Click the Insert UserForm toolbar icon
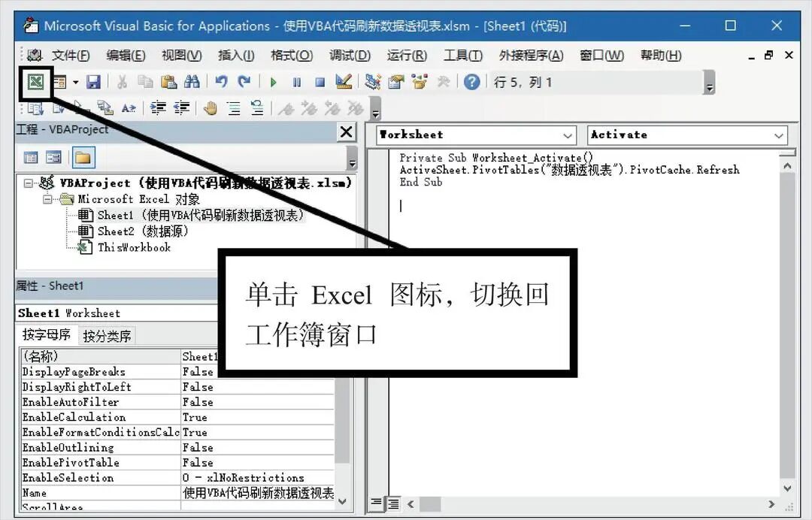The image size is (812, 520). tap(60, 82)
